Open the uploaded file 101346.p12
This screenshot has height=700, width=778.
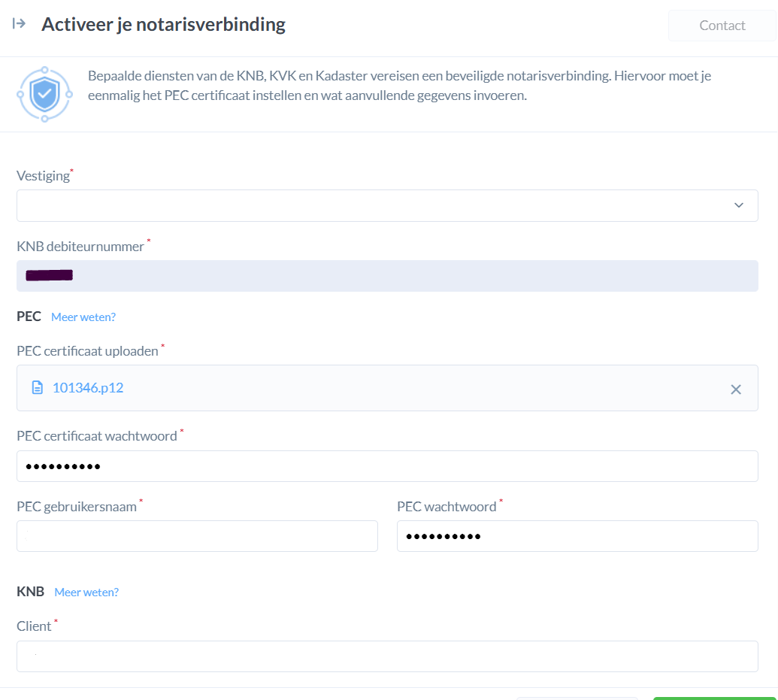(88, 388)
